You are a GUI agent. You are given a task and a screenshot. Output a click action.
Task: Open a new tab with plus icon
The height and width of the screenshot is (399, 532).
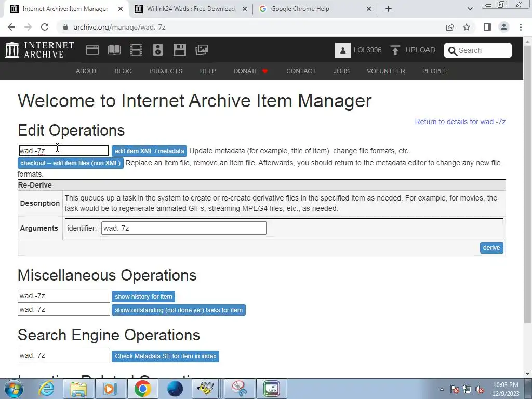click(x=389, y=9)
